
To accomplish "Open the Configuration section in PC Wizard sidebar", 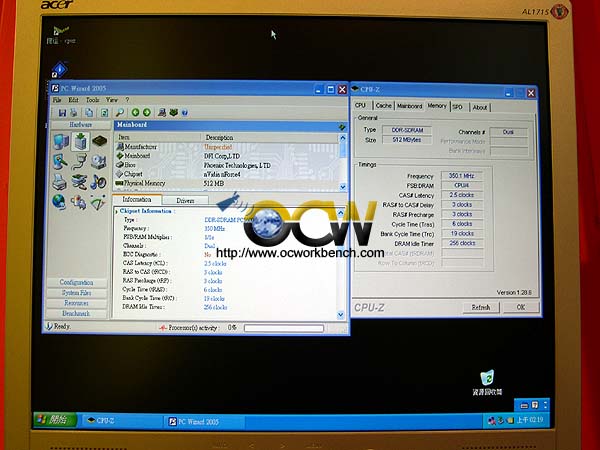I will coord(77,282).
